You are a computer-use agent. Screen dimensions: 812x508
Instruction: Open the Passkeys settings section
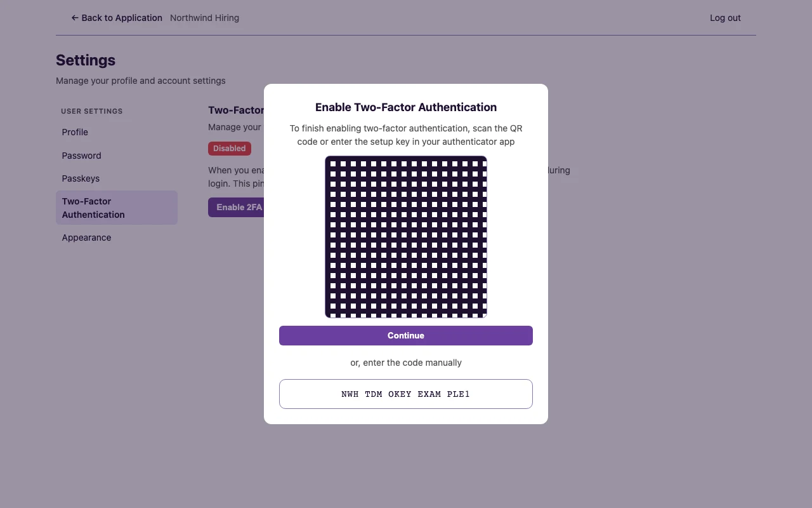[x=117, y=178]
